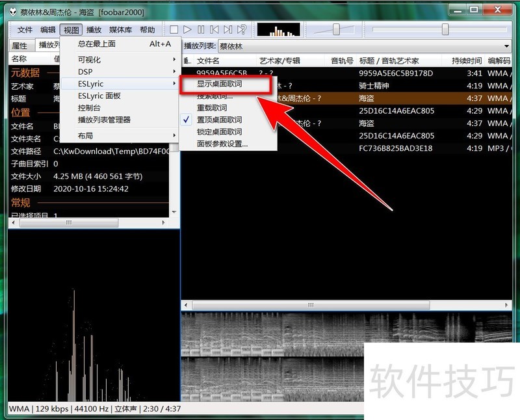Switch to the 属性 tab
The height and width of the screenshot is (420, 520).
(19, 46)
